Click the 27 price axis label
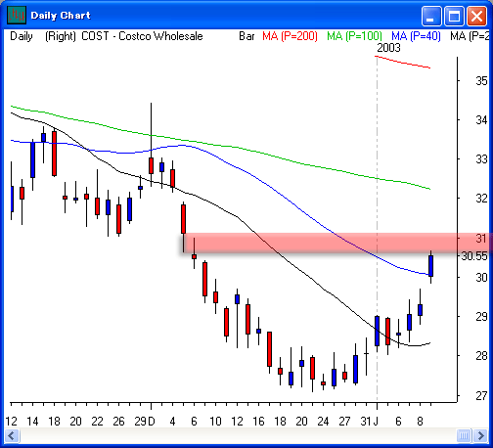The height and width of the screenshot is (448, 493). [x=481, y=396]
